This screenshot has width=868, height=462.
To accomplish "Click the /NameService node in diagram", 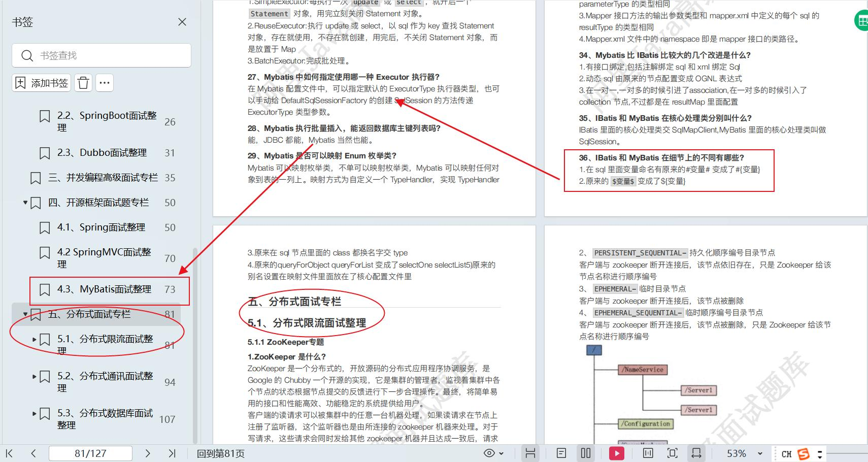I will point(643,370).
